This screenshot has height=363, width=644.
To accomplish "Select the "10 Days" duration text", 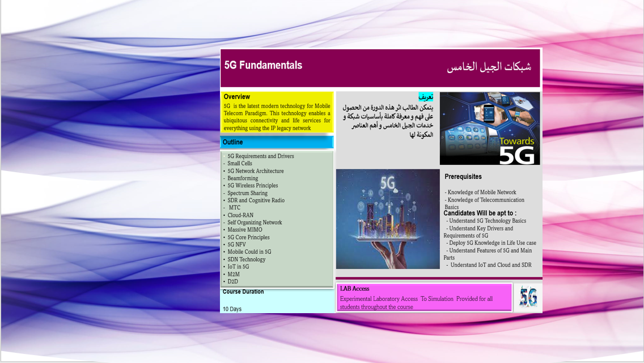I will [x=232, y=309].
